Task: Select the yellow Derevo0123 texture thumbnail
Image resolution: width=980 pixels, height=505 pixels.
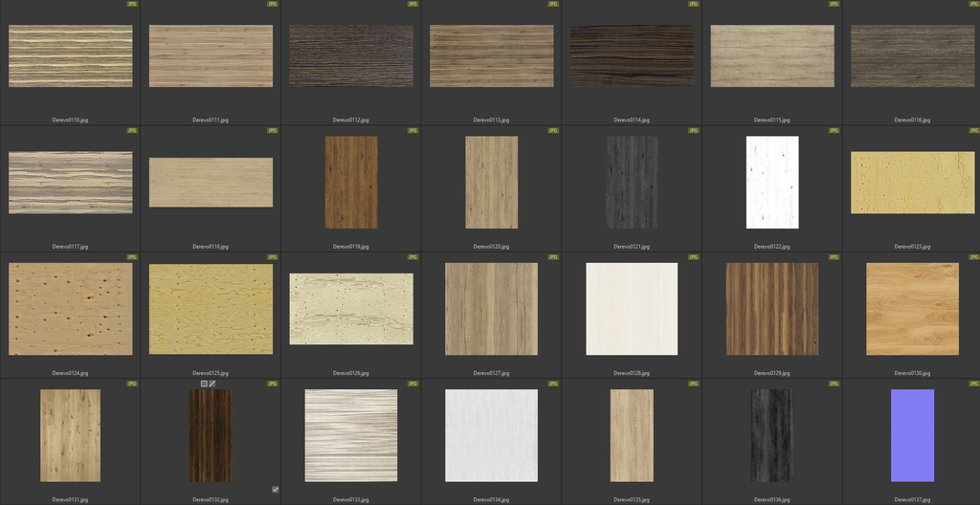Action: 911,182
